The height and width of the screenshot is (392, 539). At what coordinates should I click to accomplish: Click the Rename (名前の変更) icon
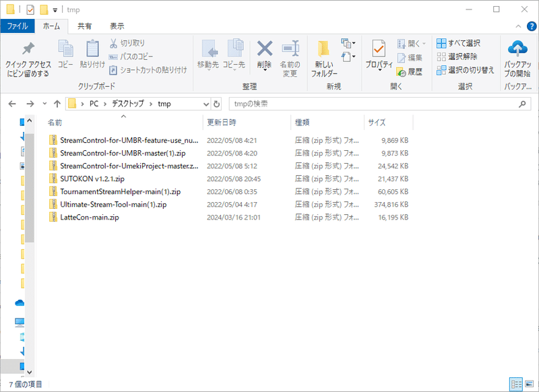[290, 48]
